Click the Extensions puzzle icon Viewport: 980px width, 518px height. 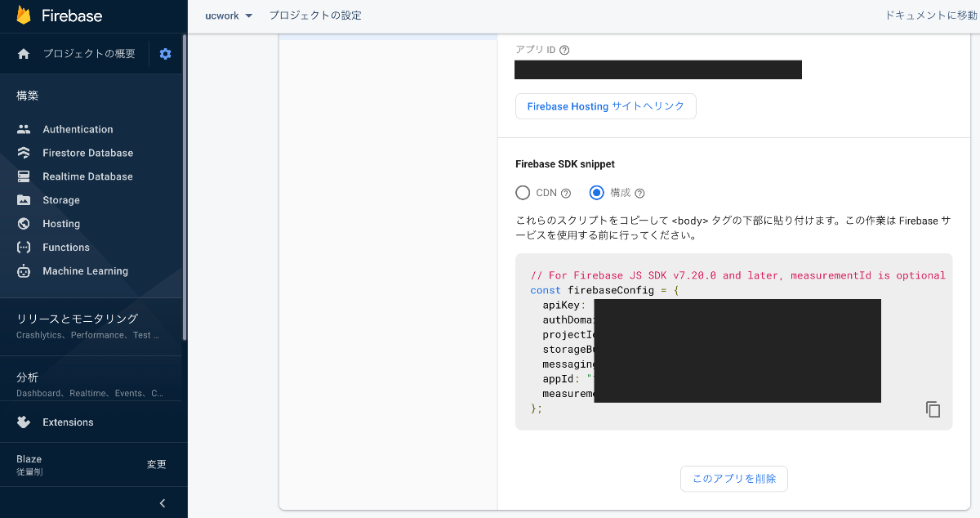(x=24, y=422)
